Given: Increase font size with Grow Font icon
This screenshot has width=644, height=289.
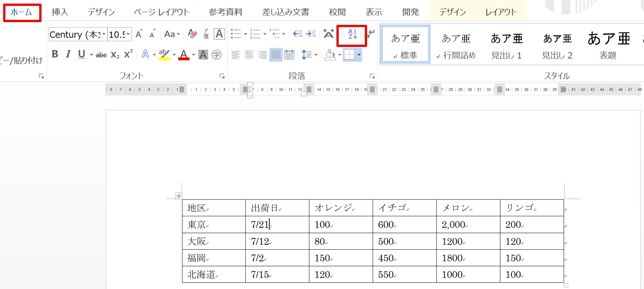Looking at the screenshot, I should coord(139,34).
